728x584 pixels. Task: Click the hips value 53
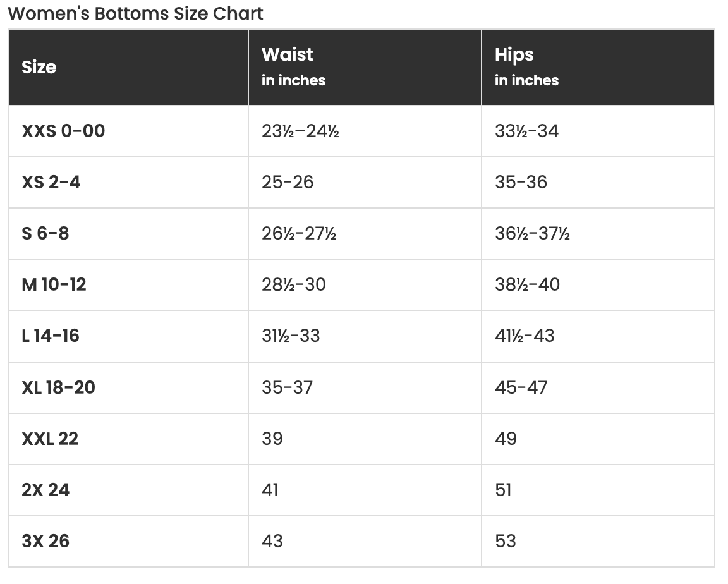(x=506, y=540)
